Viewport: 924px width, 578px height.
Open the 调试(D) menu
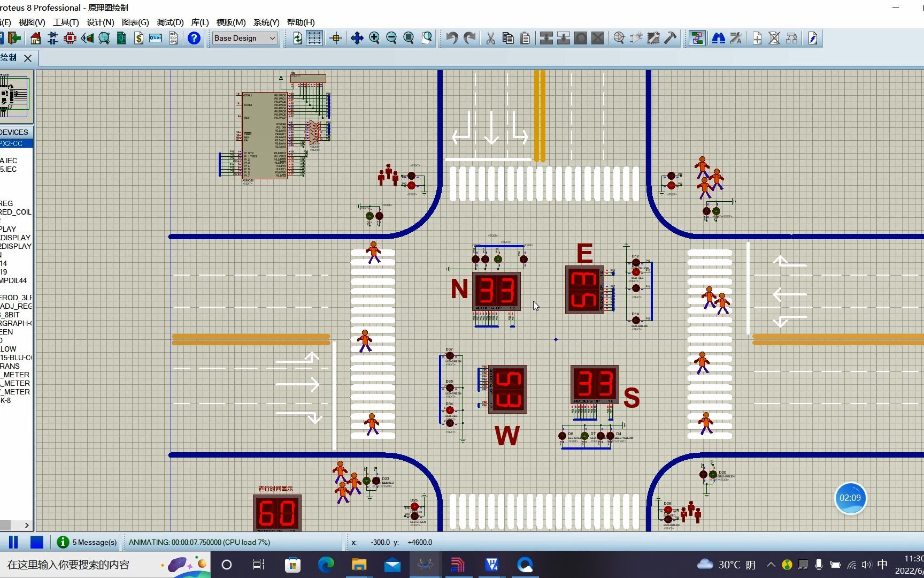click(x=170, y=22)
